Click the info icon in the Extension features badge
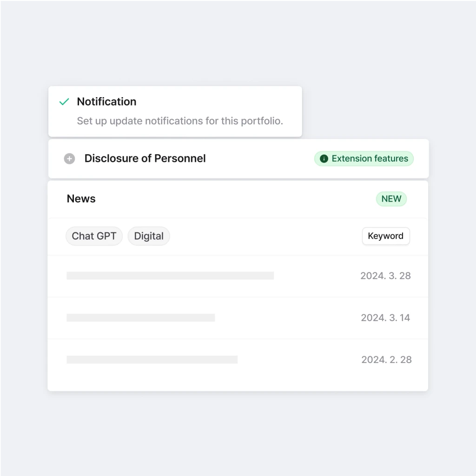476x476 pixels. point(324,159)
